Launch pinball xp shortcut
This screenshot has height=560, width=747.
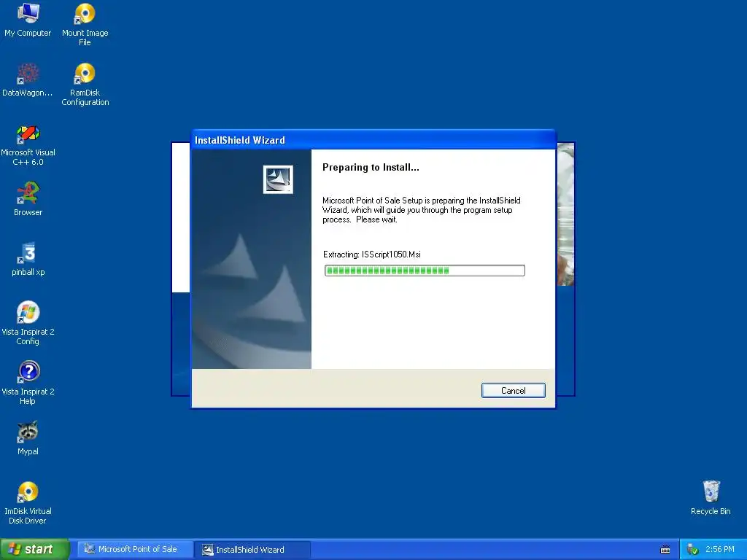pos(28,259)
